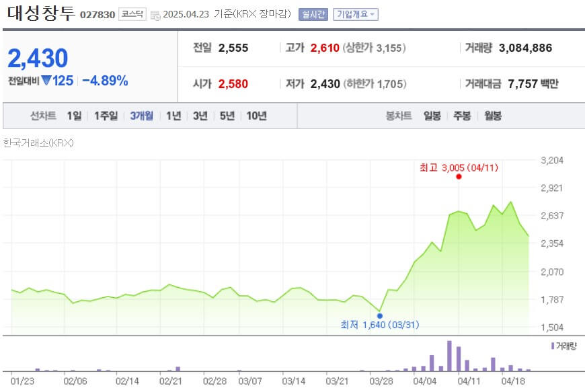This screenshot has height=392, width=585.
Task: Click the red 최고 high price marker dot
Action: coord(459,176)
